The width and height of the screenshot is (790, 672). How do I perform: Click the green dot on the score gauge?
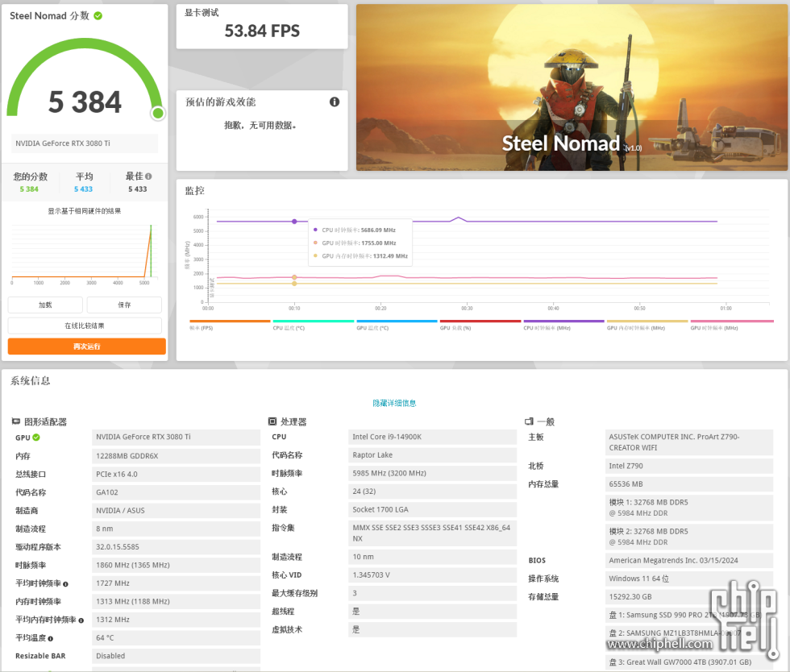(x=158, y=113)
